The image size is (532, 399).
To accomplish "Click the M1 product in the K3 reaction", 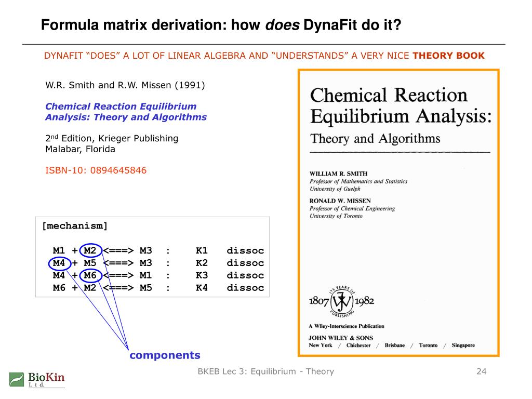I will [145, 275].
